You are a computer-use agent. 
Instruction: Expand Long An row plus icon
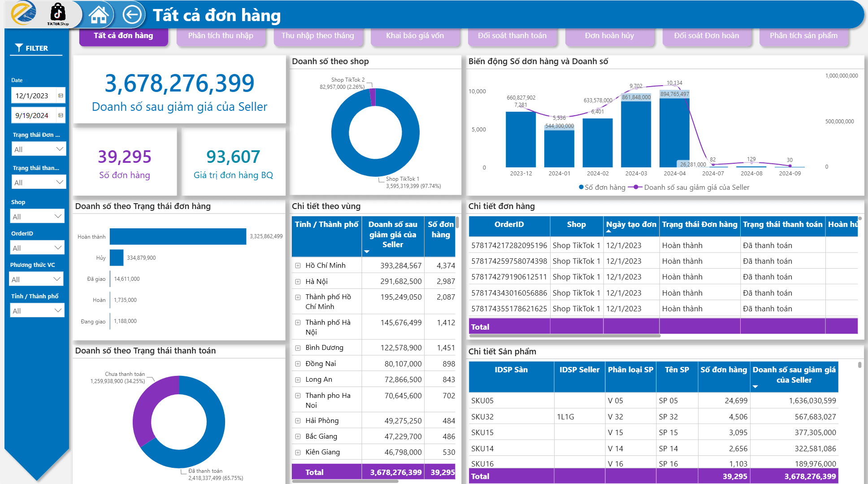tap(298, 380)
